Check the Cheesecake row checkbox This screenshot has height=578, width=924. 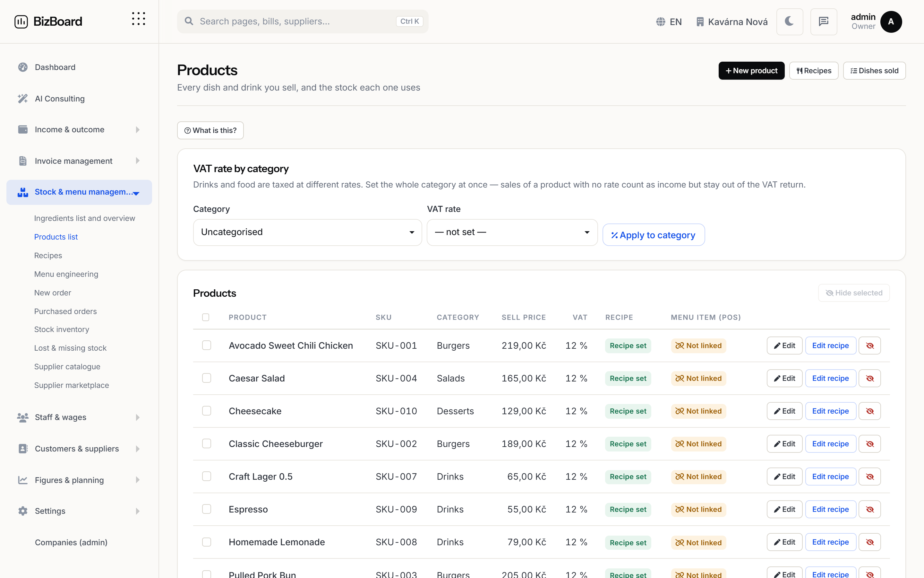[207, 411]
